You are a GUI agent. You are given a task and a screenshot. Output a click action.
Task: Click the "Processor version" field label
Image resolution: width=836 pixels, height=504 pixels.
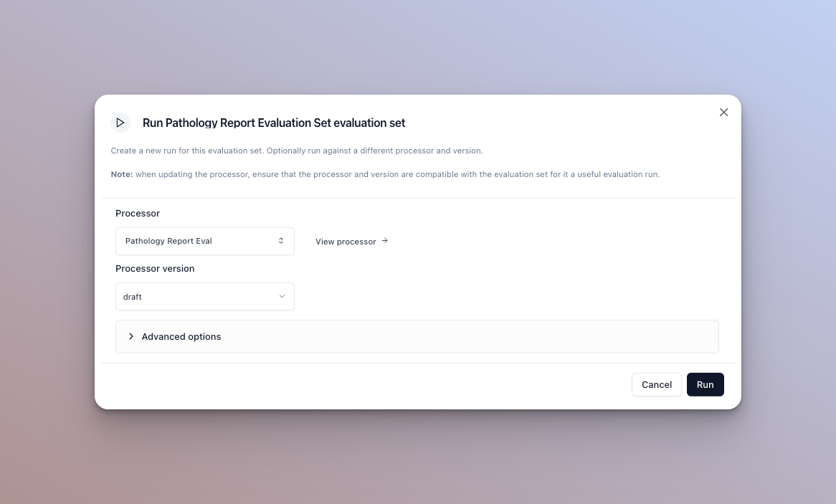click(x=155, y=269)
